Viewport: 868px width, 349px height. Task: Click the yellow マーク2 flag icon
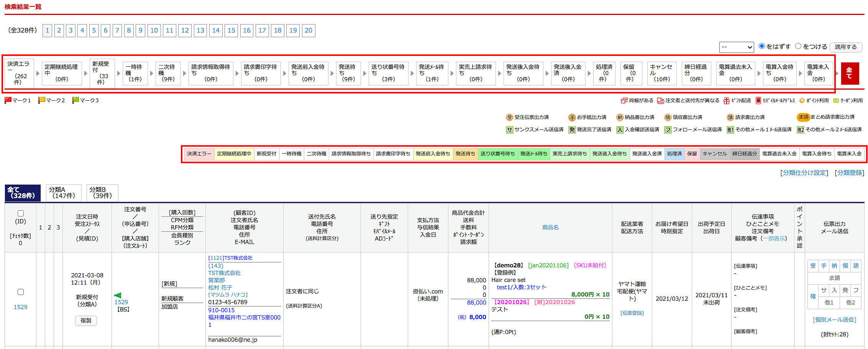click(42, 100)
